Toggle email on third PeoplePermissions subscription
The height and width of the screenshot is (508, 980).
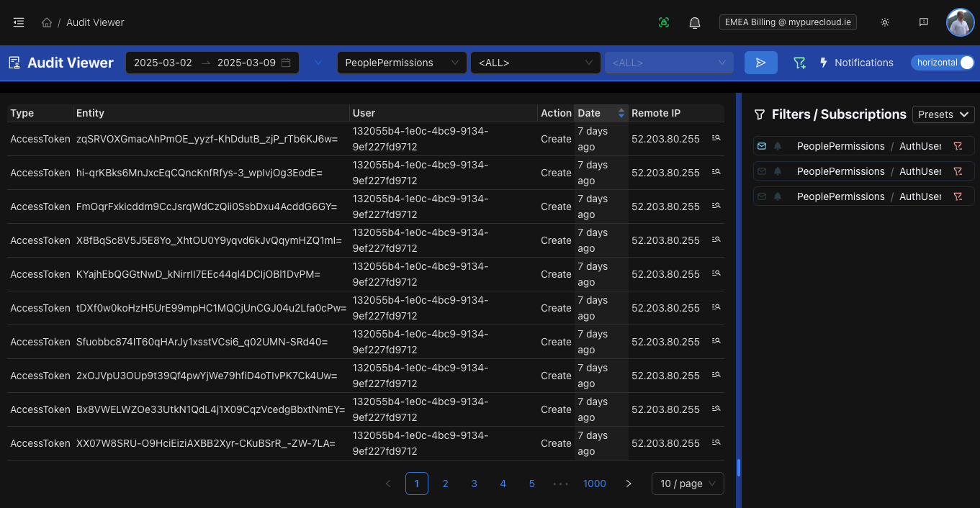click(x=762, y=196)
